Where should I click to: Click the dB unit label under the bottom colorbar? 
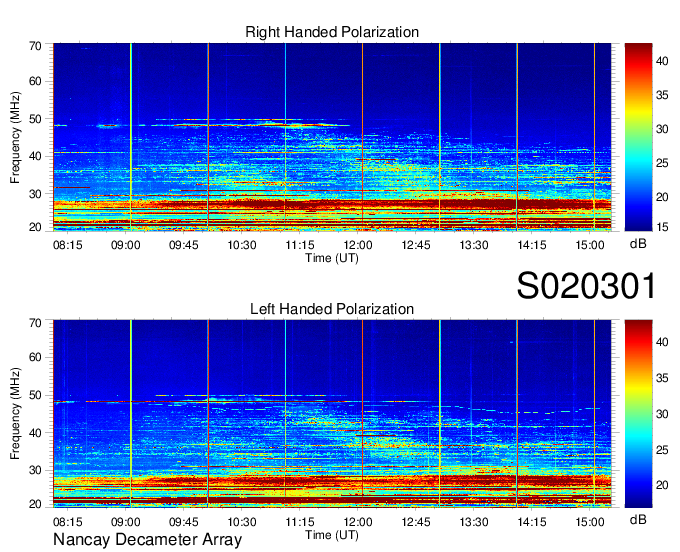tap(638, 519)
